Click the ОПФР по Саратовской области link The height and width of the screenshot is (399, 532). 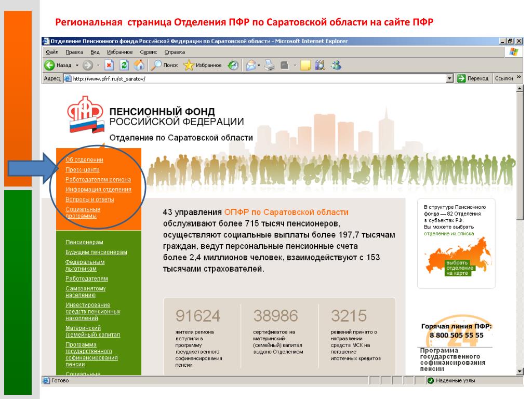[286, 212]
